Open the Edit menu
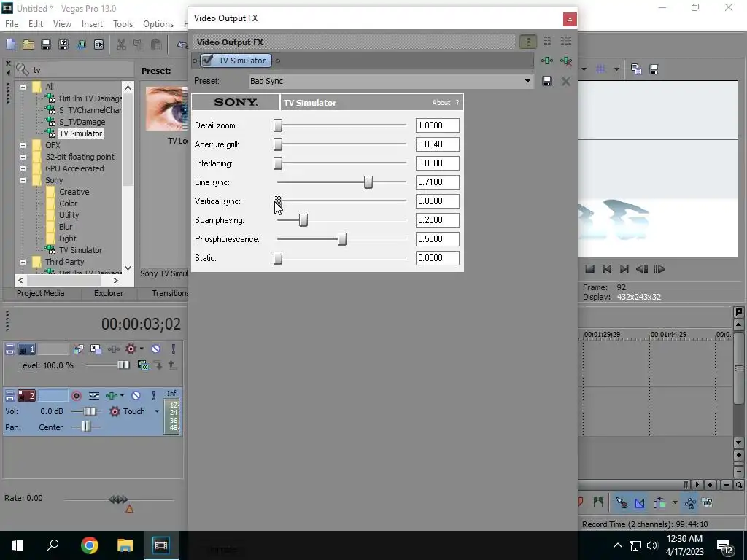Image resolution: width=747 pixels, height=560 pixels. click(36, 24)
